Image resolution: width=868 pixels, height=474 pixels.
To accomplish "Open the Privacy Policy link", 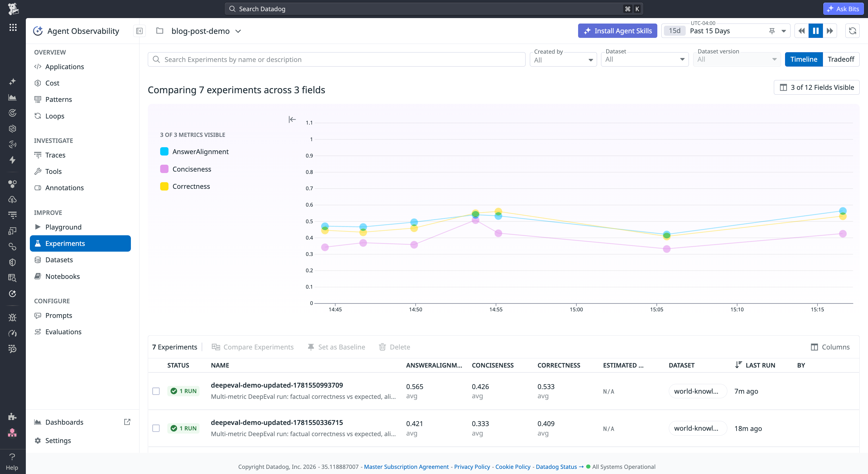I will (472, 467).
